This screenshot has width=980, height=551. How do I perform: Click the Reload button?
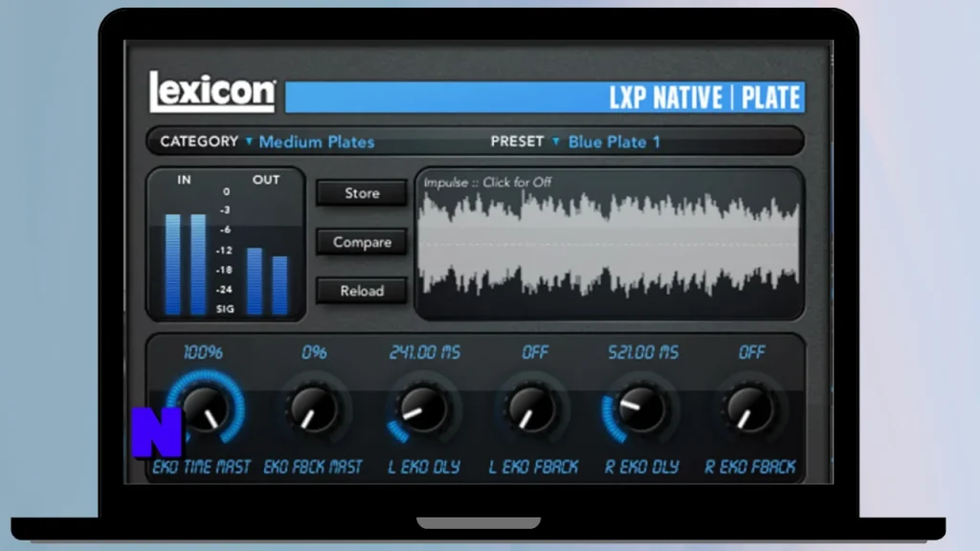362,291
